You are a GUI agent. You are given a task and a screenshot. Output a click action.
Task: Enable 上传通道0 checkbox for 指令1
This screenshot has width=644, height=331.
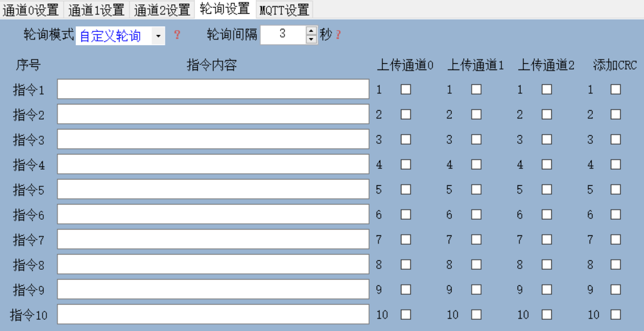(x=406, y=89)
